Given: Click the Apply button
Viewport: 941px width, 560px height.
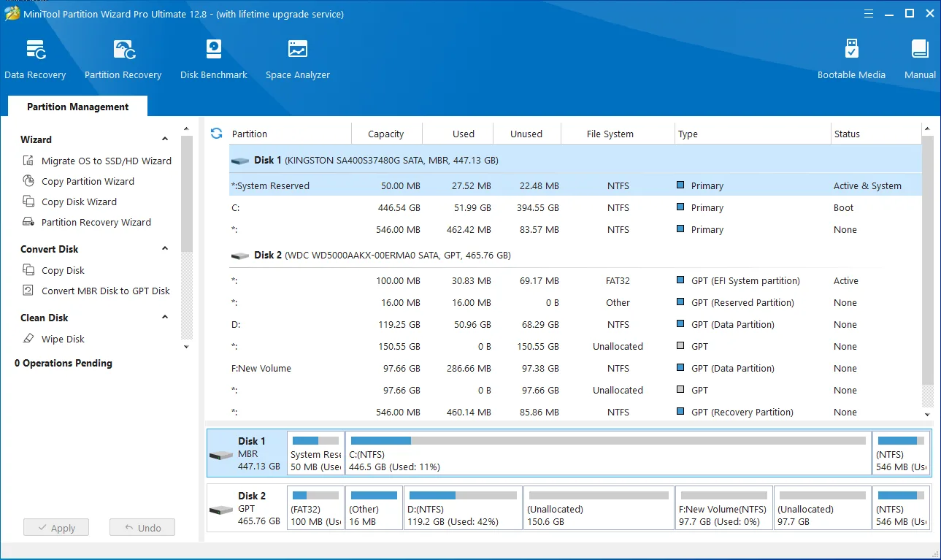Looking at the screenshot, I should [56, 527].
